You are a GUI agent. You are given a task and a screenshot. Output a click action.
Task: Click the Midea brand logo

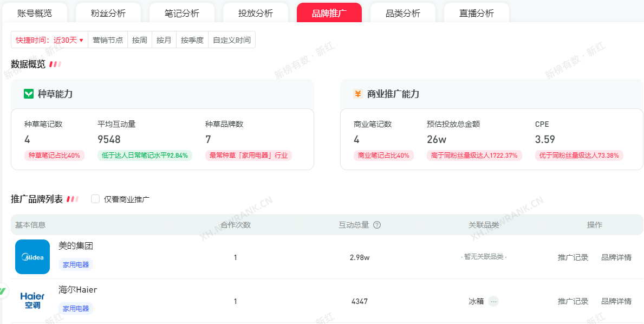click(x=32, y=257)
